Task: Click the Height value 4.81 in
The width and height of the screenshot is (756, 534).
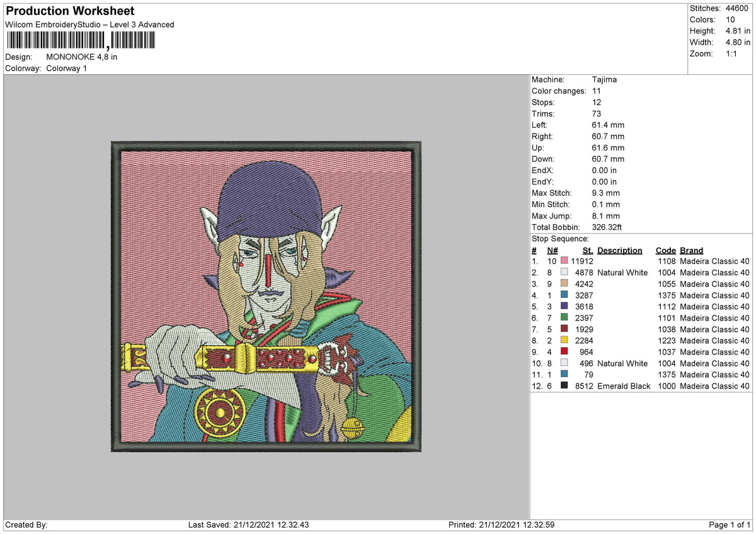Action: coord(738,31)
